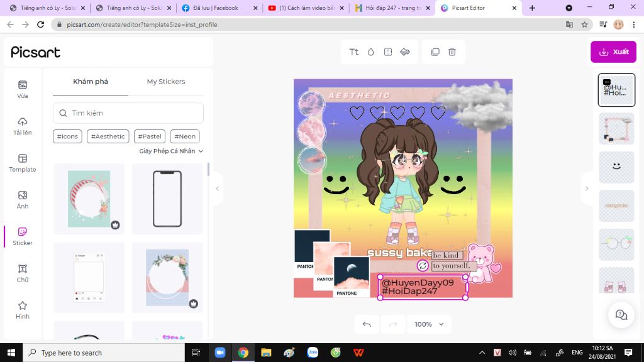
Task: Click the Picsart logo
Action: point(35,52)
